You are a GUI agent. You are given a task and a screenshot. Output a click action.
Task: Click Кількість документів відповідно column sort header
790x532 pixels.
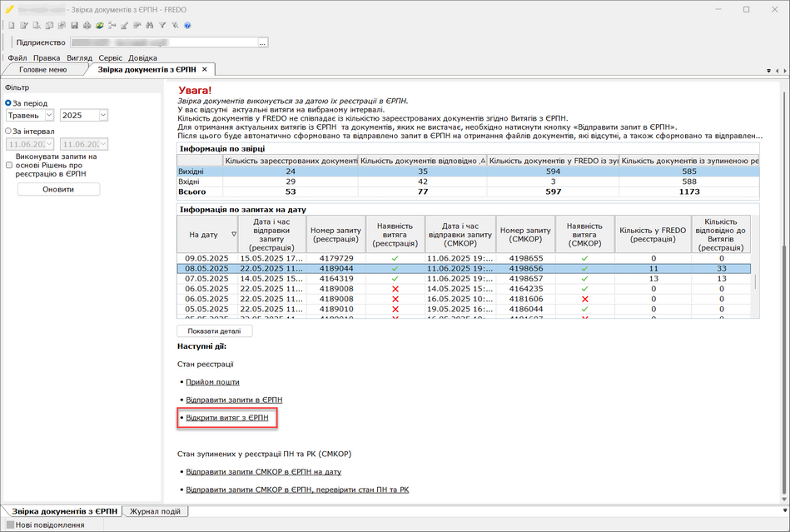point(422,161)
